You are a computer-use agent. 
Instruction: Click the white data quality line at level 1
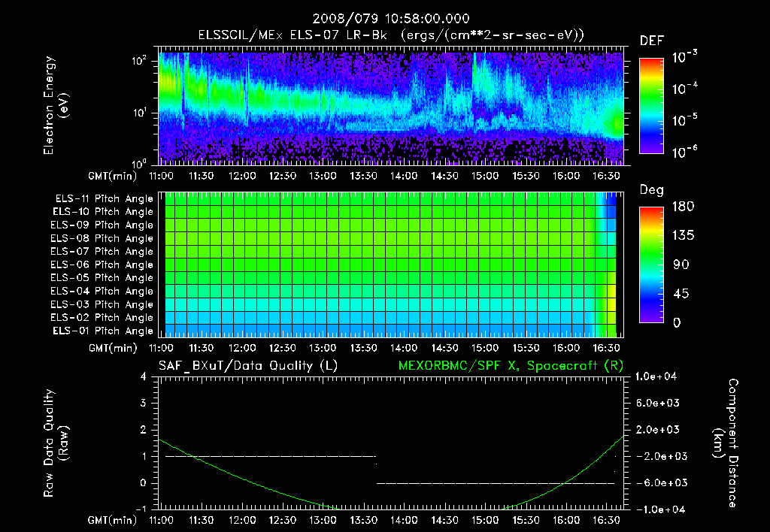(x=271, y=456)
